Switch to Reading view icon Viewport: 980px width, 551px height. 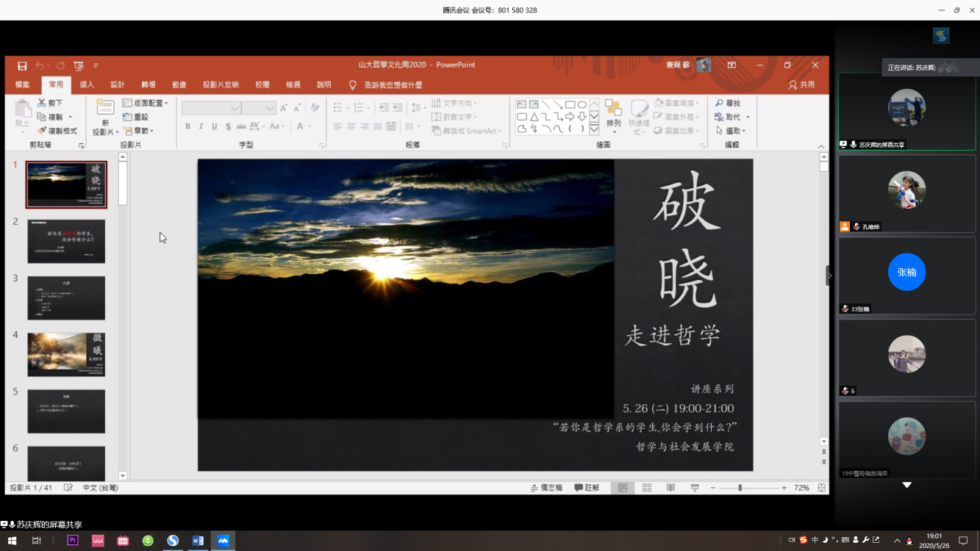pyautogui.click(x=670, y=488)
